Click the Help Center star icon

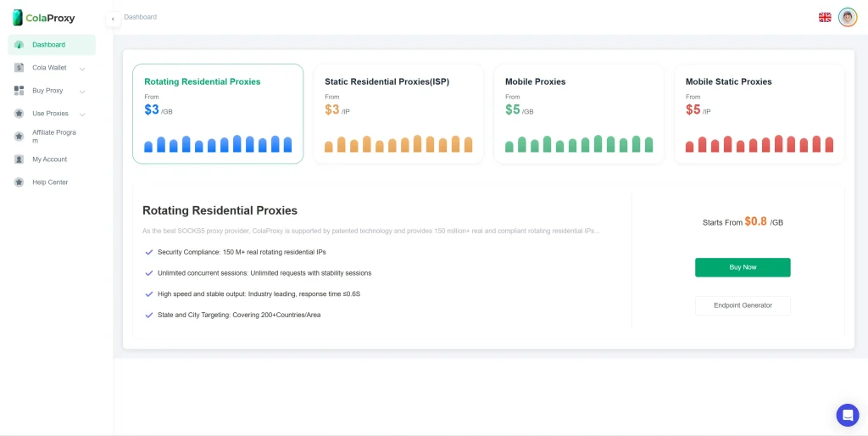click(19, 182)
